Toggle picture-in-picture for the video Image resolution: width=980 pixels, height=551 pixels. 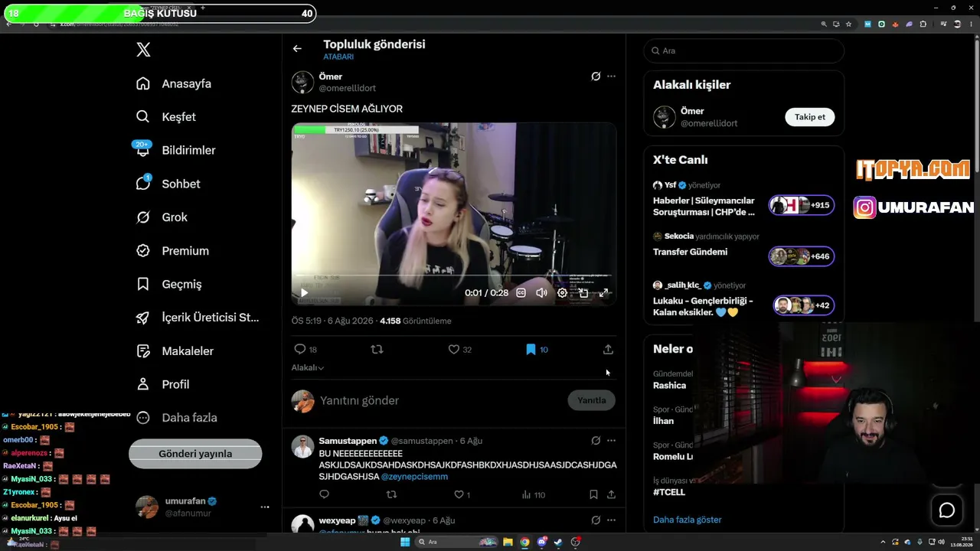click(x=583, y=292)
